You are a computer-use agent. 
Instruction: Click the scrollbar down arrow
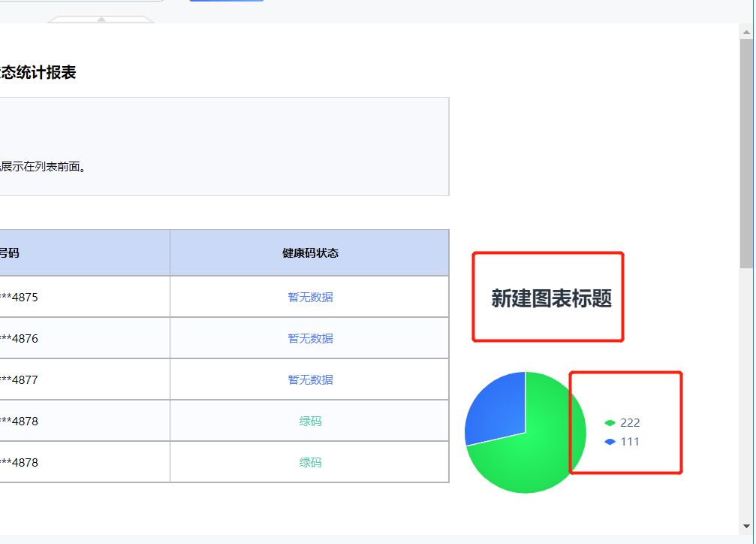[x=746, y=526]
